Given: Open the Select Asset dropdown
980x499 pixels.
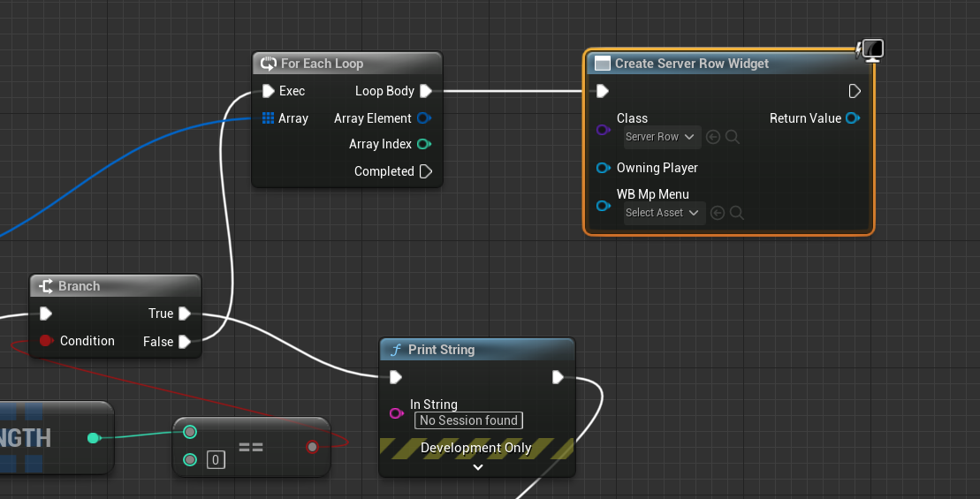Looking at the screenshot, I should [x=665, y=213].
